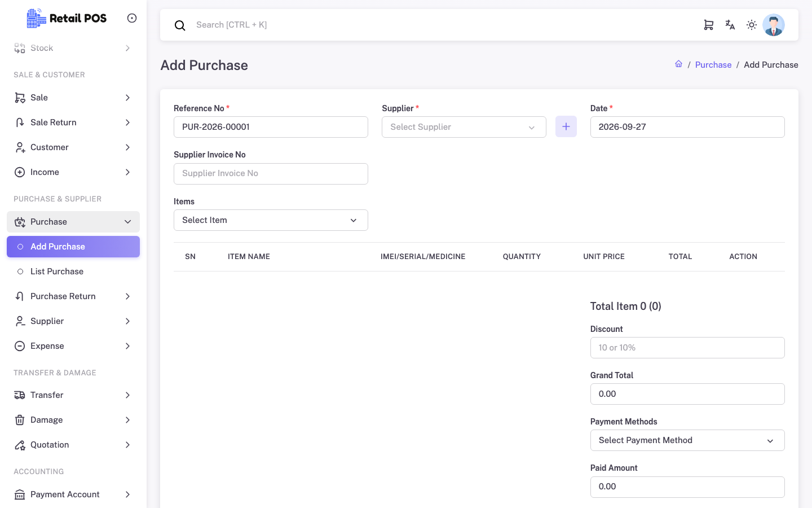The image size is (812, 508).
Task: Click the Discount input field
Action: 687,348
